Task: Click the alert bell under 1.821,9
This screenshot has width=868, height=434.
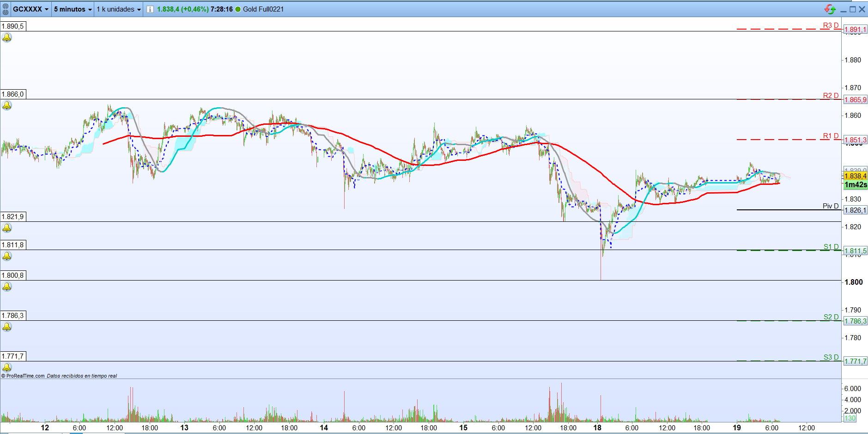Action: (x=7, y=228)
